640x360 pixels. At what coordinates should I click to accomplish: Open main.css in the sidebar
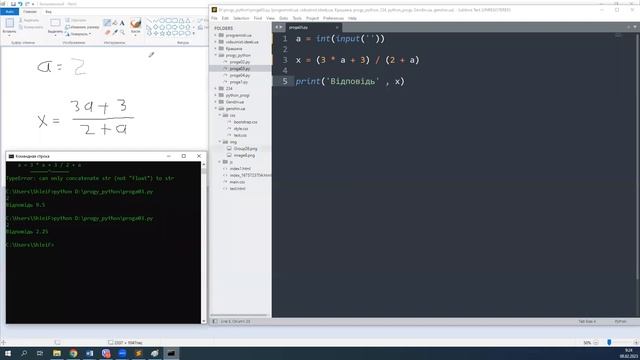coord(237,182)
